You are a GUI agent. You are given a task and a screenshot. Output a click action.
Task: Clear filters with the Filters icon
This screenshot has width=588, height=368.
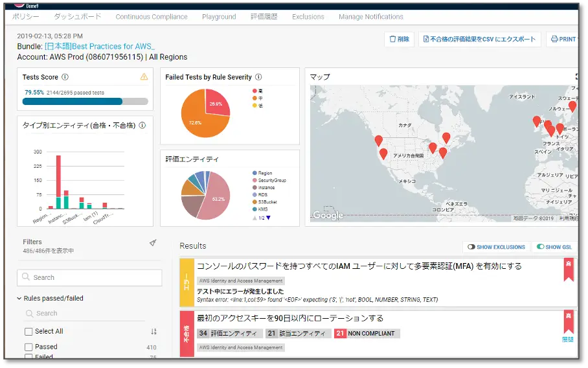click(x=153, y=243)
